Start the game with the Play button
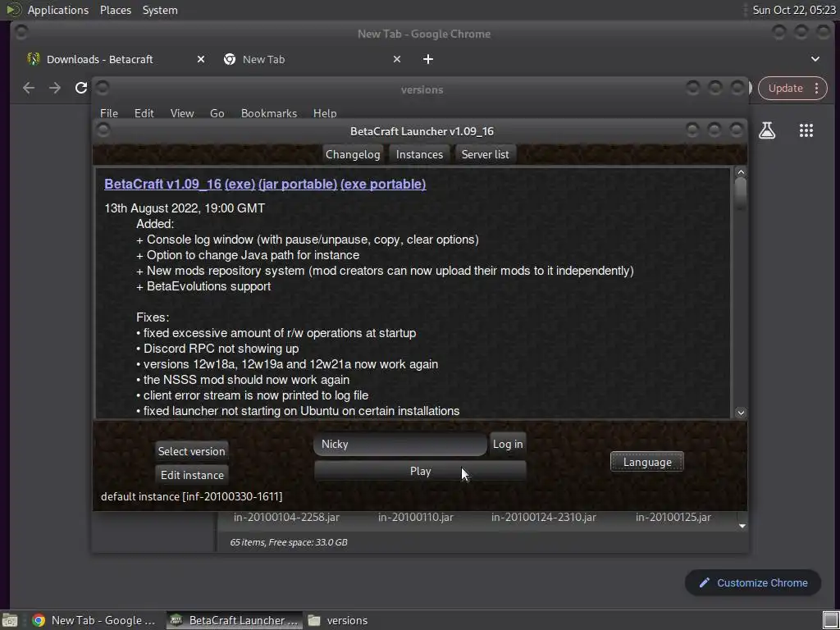Viewport: 840px width, 630px height. click(420, 471)
